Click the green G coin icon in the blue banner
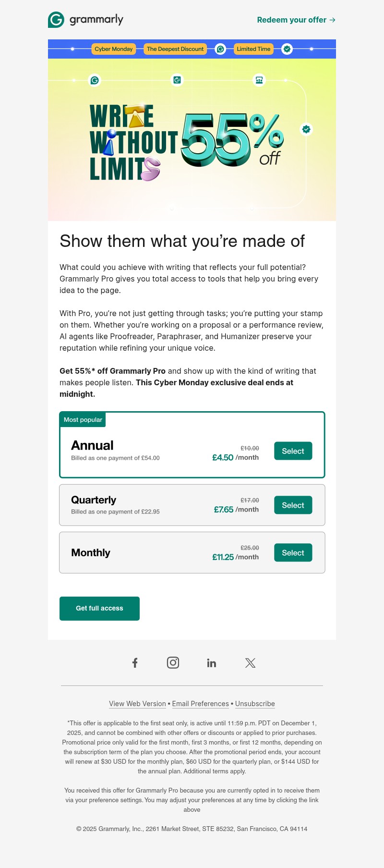The image size is (384, 868). [220, 49]
